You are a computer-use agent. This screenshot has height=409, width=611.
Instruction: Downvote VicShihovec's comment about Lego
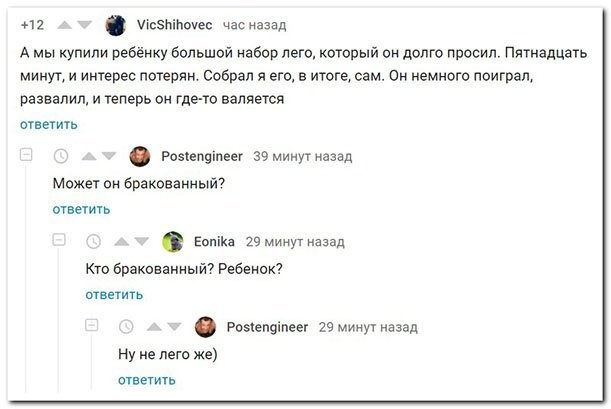[84, 25]
